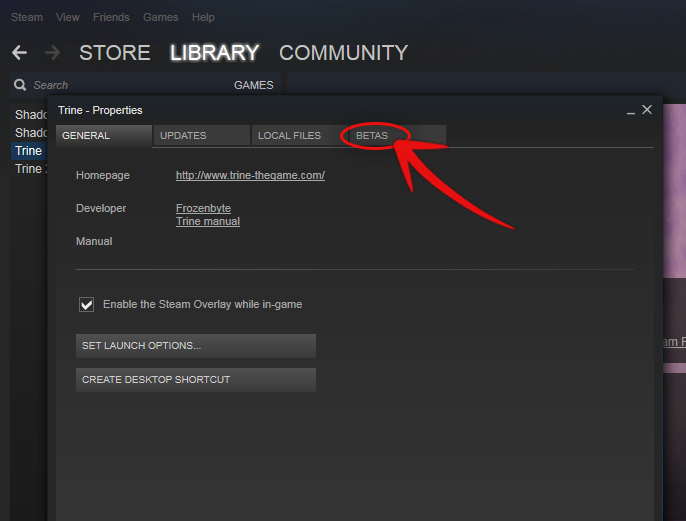This screenshot has height=521, width=686.
Task: Open the Games menu
Action: [x=161, y=17]
